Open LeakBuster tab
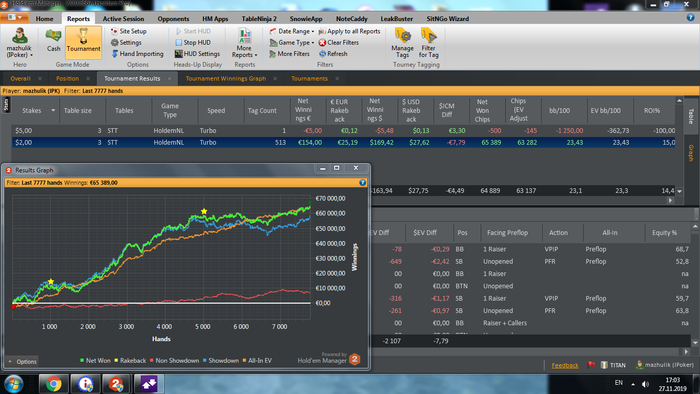Viewport: 700px width, 394px height. (x=396, y=19)
